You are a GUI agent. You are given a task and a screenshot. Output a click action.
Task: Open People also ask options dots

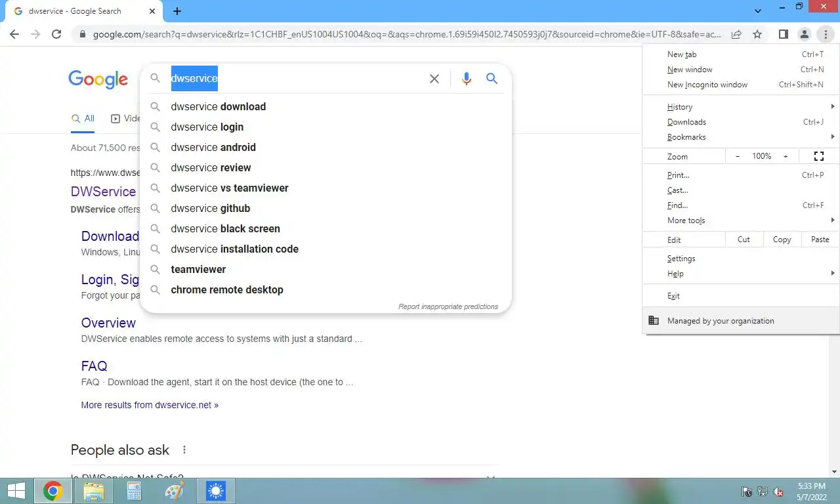184,450
